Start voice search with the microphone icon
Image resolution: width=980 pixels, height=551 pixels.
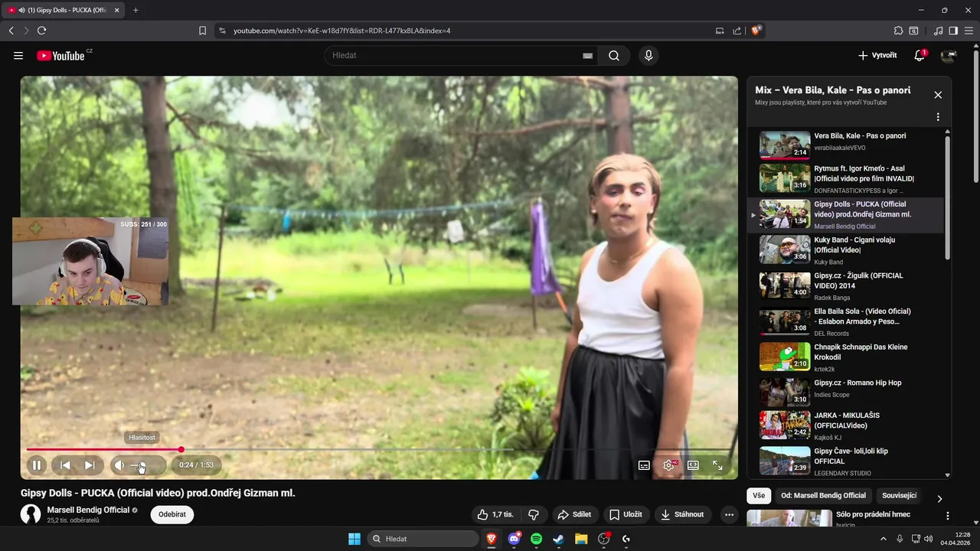(648, 56)
